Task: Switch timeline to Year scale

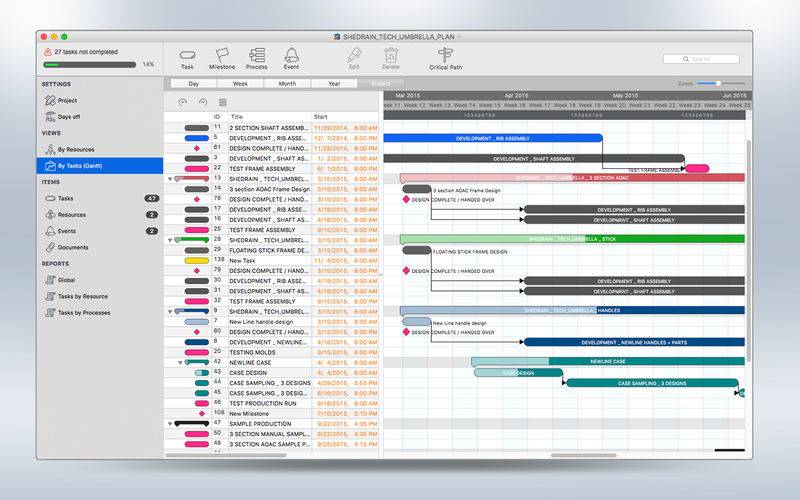Action: pyautogui.click(x=334, y=84)
